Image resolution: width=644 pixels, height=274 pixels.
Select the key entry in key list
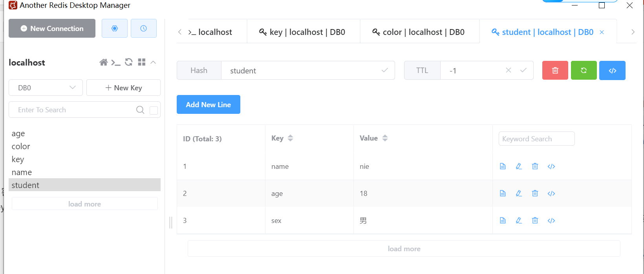tap(84, 159)
